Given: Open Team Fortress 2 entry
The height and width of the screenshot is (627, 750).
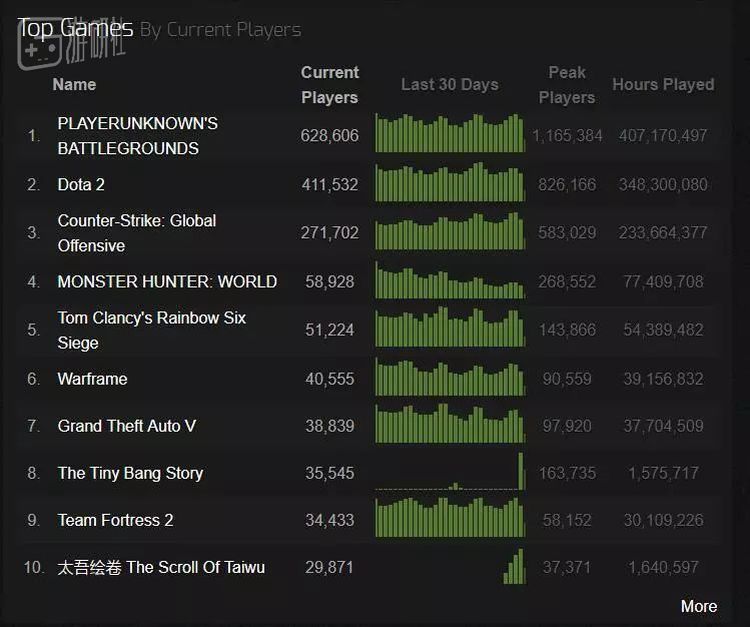Looking at the screenshot, I should click(x=115, y=520).
